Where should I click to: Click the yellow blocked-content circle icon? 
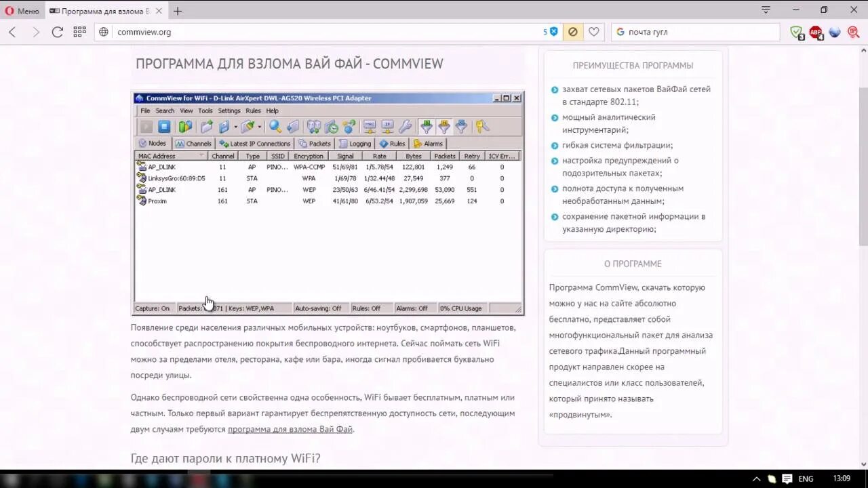pos(573,32)
